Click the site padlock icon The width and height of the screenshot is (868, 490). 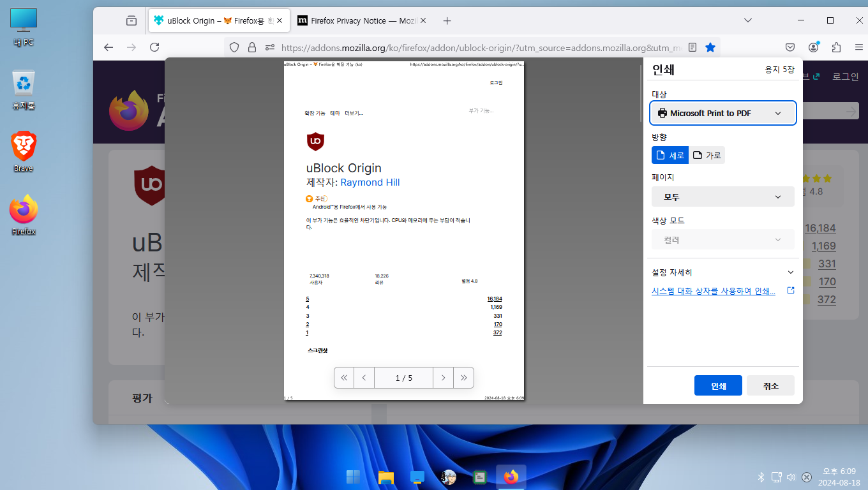coord(252,47)
